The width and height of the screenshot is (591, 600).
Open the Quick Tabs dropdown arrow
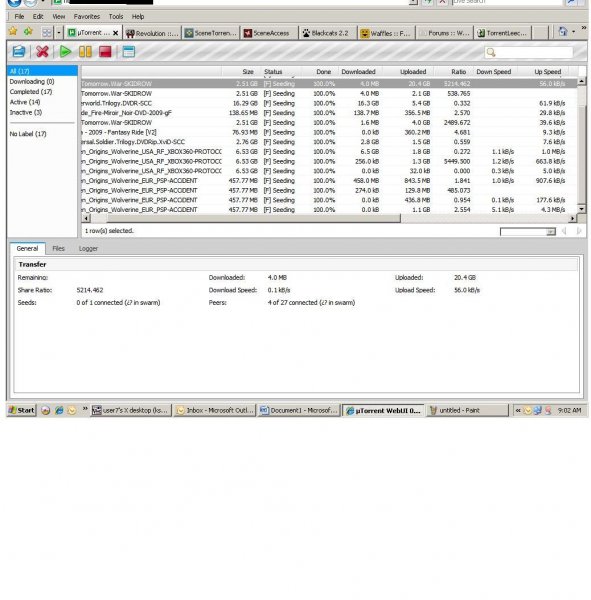click(x=59, y=33)
